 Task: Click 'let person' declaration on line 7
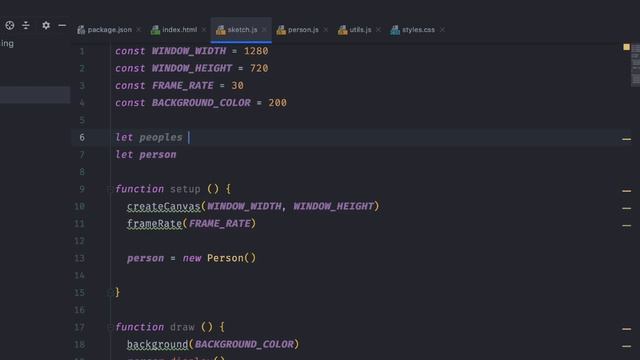pyautogui.click(x=146, y=155)
